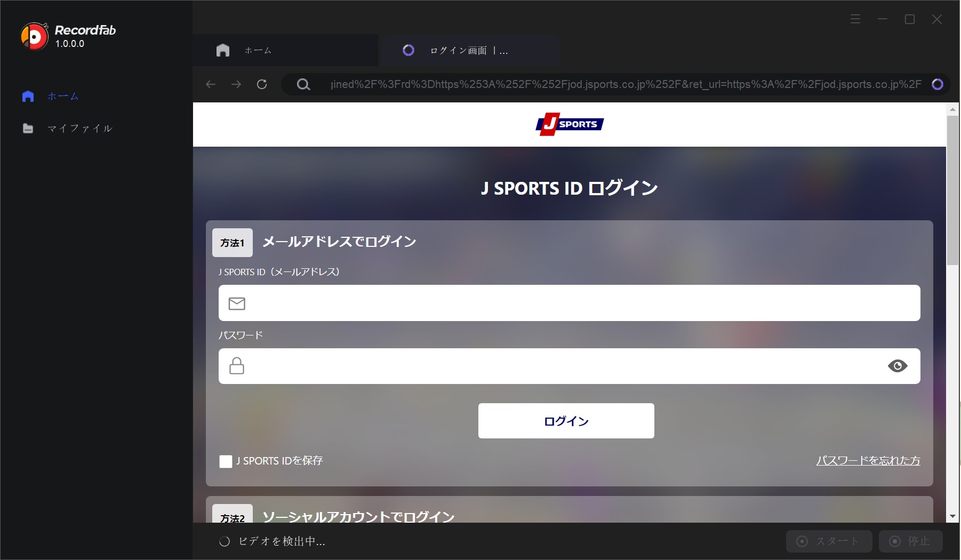
Task: Click the version number 1.0.0.0
Action: click(70, 44)
